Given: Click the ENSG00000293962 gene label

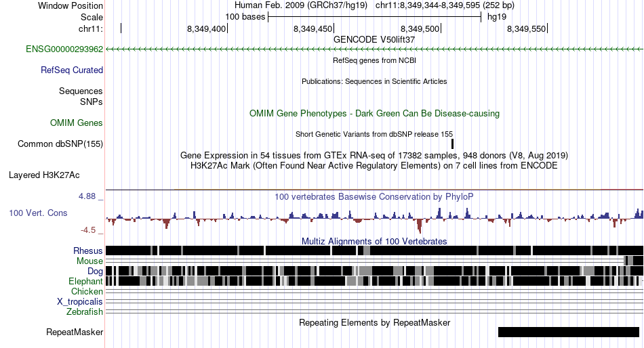Looking at the screenshot, I should pos(64,49).
